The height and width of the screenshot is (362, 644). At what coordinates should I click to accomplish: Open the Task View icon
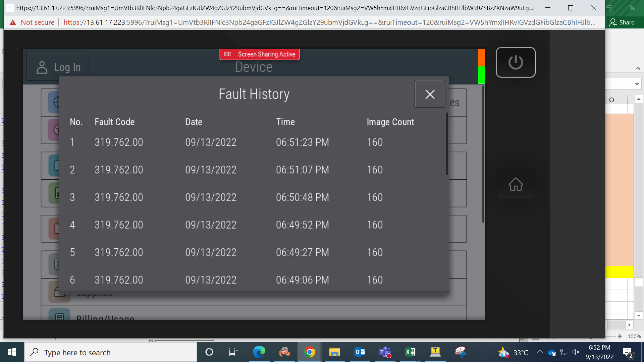(x=233, y=352)
